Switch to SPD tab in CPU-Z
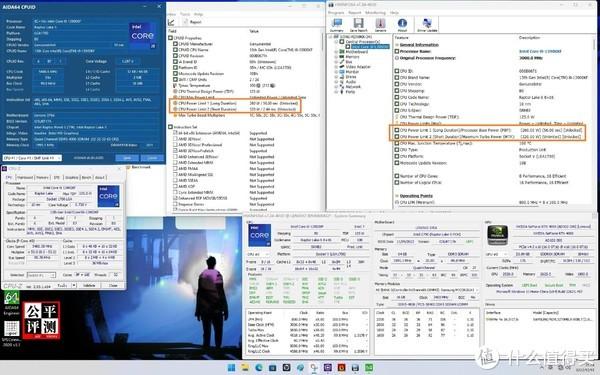The image size is (600, 375). pyautogui.click(x=57, y=178)
